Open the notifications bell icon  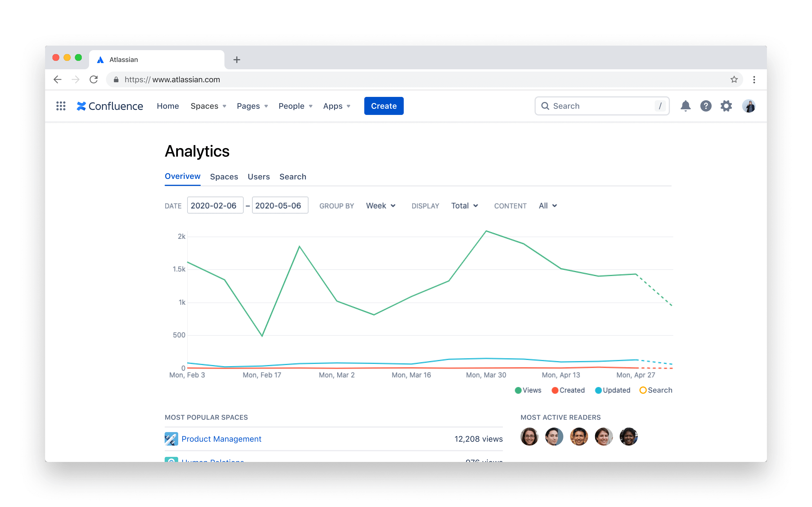click(x=685, y=106)
